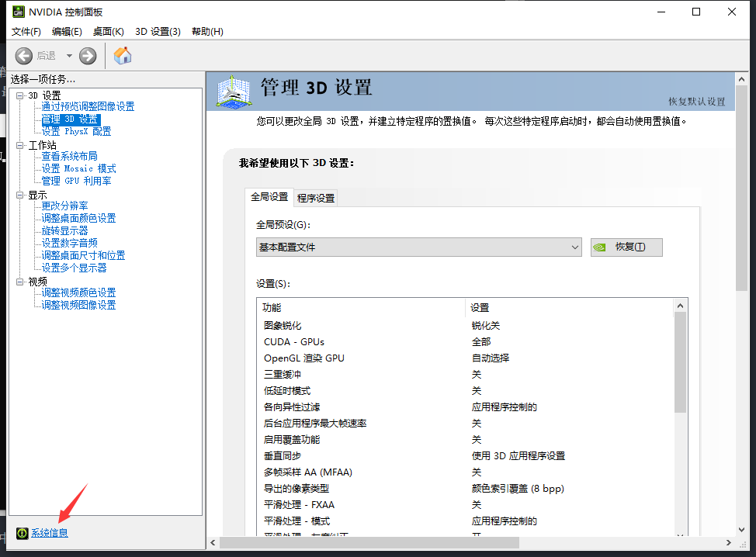Viewport: 756px width, 557px height.
Task: Click main panel scroll down arrow
Action: click(x=741, y=530)
